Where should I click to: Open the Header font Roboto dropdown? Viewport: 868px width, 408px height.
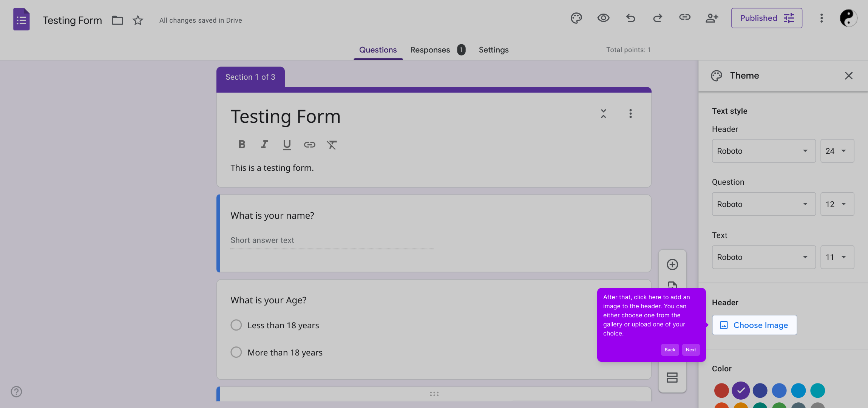[763, 151]
